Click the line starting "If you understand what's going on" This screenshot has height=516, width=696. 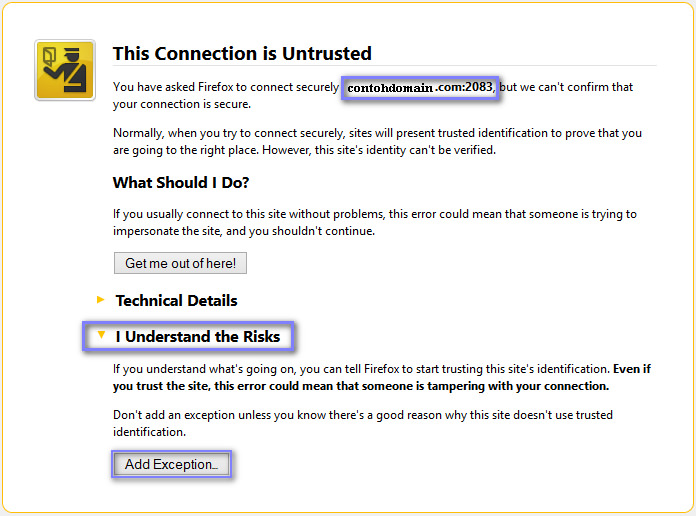[361, 369]
